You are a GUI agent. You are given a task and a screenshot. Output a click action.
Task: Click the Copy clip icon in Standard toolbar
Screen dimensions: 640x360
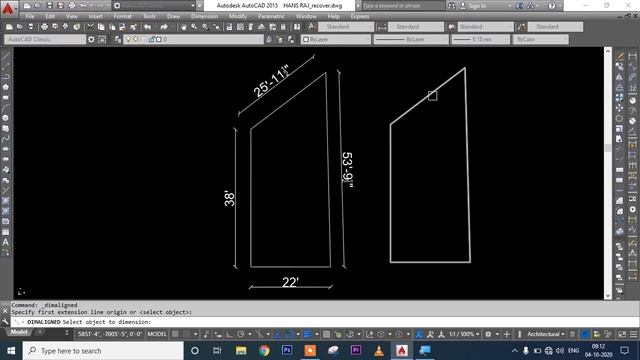coord(101,27)
